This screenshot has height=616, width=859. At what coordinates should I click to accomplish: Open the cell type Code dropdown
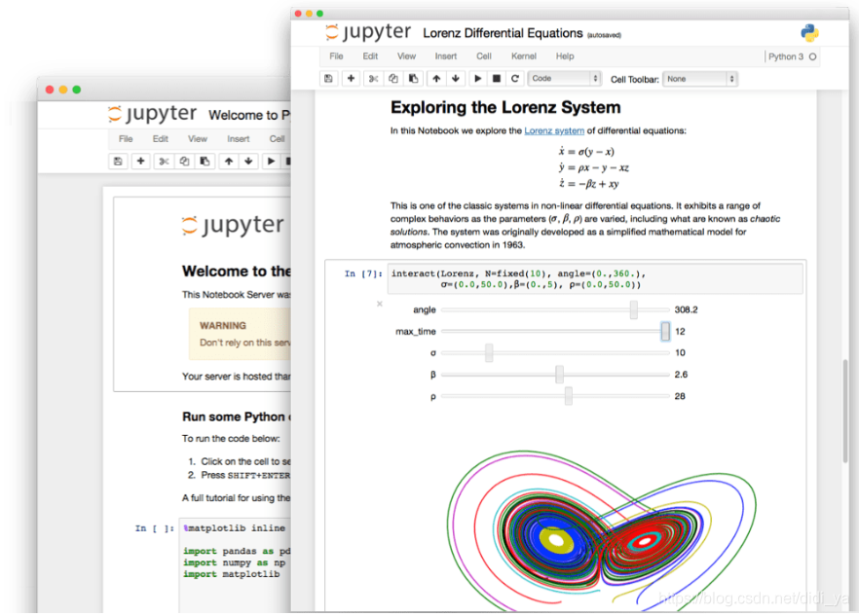[x=564, y=78]
